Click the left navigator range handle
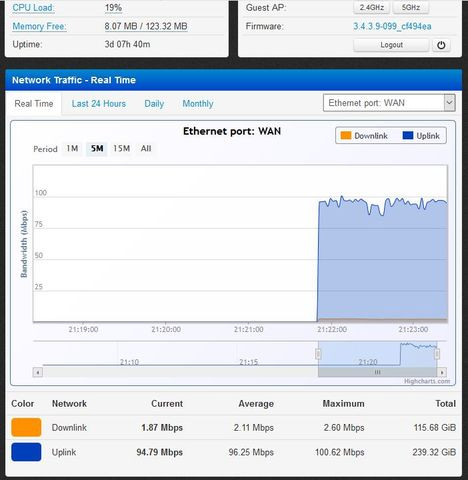The width and height of the screenshot is (468, 480). tap(318, 354)
